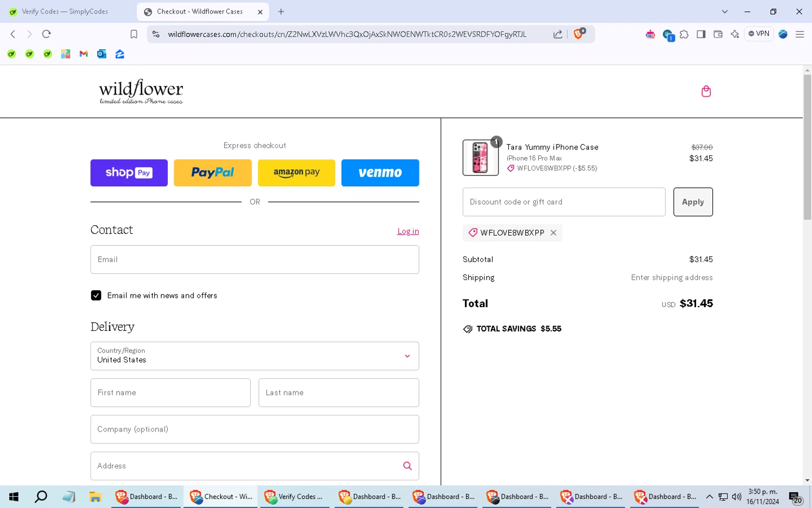View site information icon in address bar
The width and height of the screenshot is (812, 508).
(156, 34)
